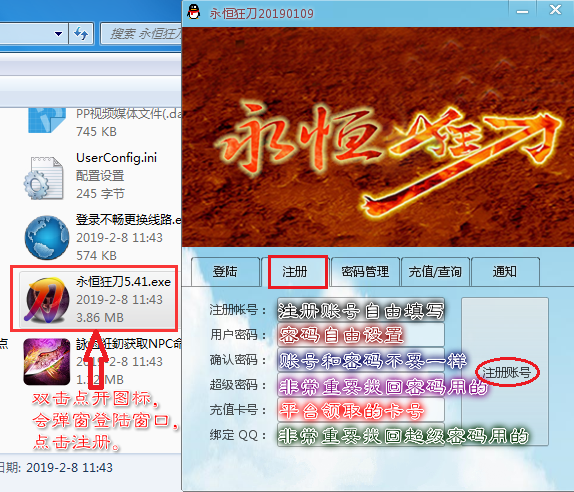The image size is (574, 492).
Task: Select the 詠恆狂釖获取NPC file icon
Action: click(x=47, y=362)
